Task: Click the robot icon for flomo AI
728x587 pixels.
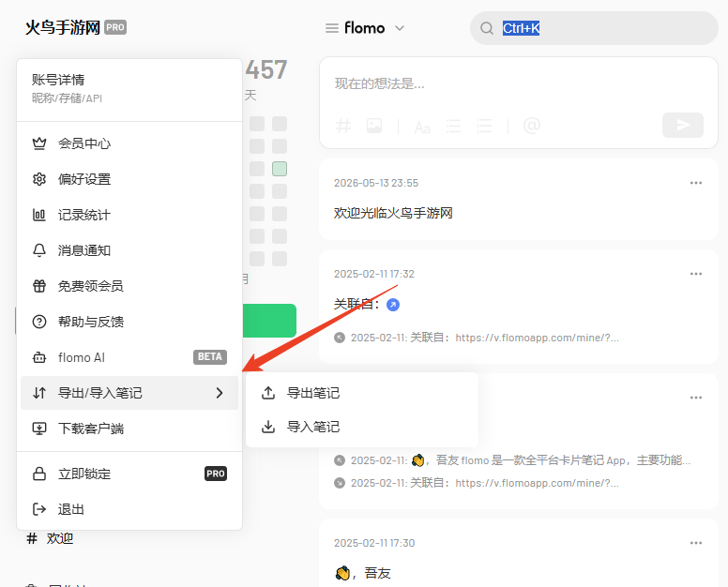Action: [x=39, y=358]
